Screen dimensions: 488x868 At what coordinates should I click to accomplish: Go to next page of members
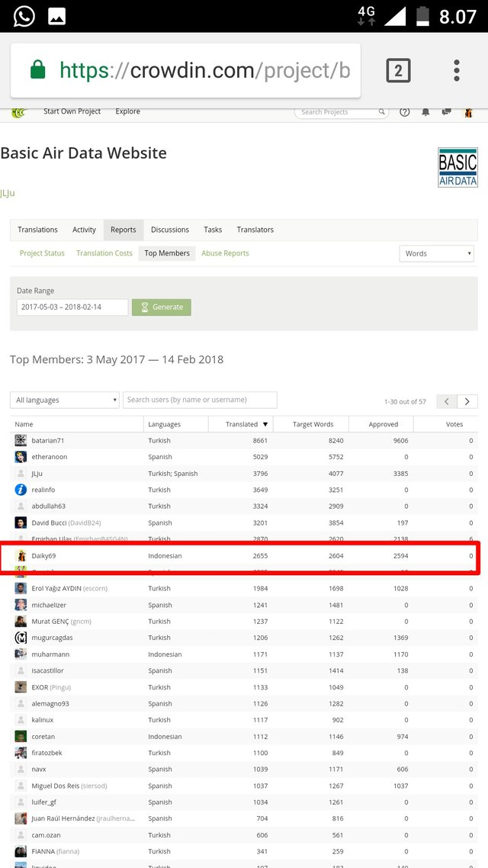tap(467, 401)
